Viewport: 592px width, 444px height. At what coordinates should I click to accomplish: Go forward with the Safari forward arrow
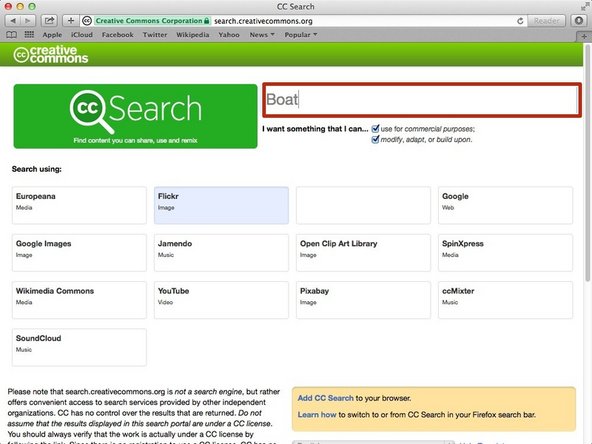[28, 21]
